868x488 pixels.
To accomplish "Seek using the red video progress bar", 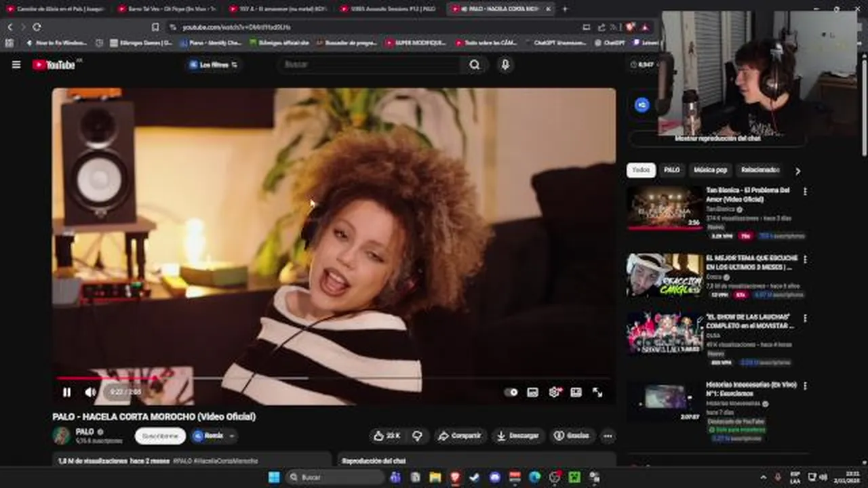I will pyautogui.click(x=334, y=378).
